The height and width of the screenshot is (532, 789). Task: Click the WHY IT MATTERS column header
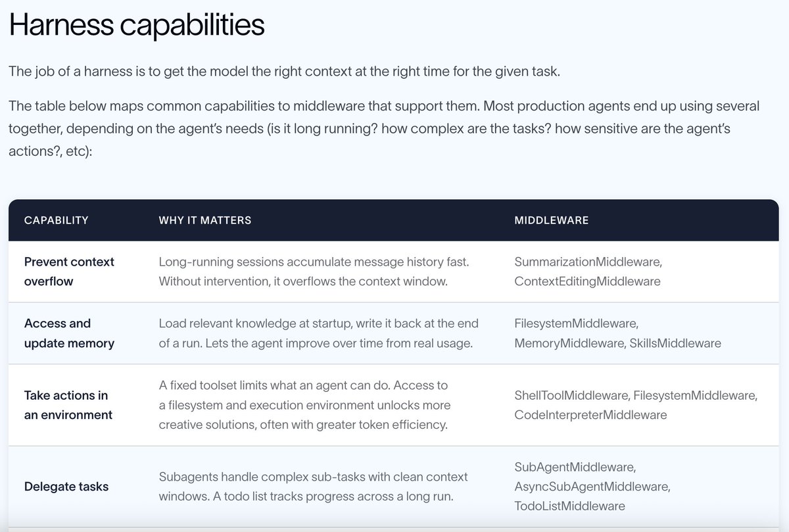[x=205, y=220]
